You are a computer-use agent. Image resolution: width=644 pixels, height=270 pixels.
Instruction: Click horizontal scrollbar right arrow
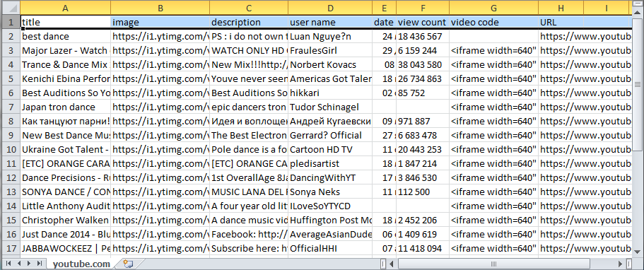(x=620, y=264)
